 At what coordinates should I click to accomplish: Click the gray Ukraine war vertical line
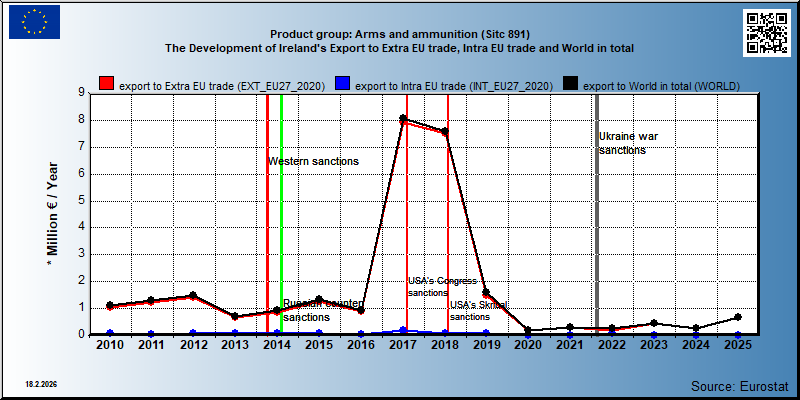pos(597,214)
